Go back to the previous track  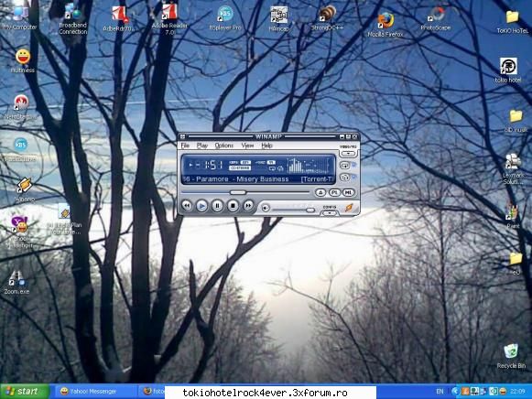tap(186, 205)
